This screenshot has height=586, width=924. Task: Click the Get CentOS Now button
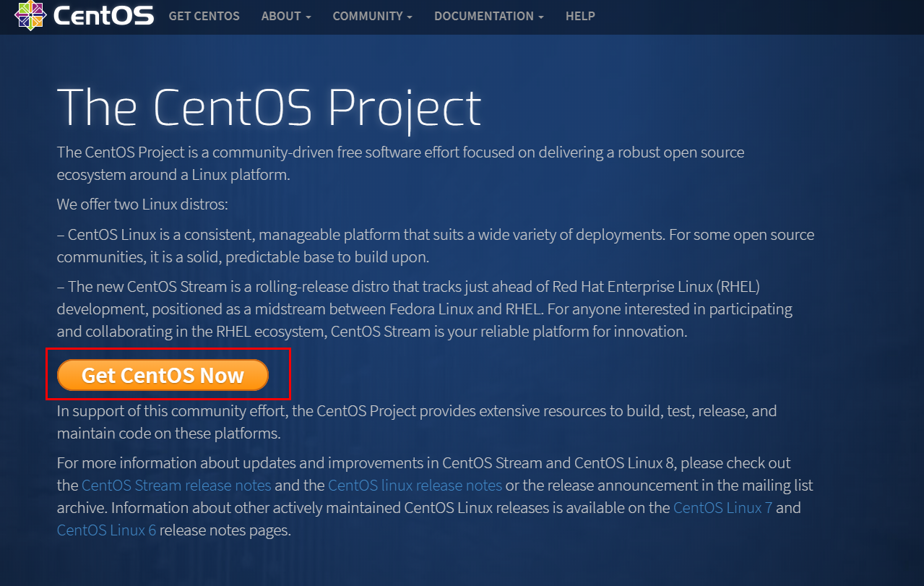coord(163,375)
